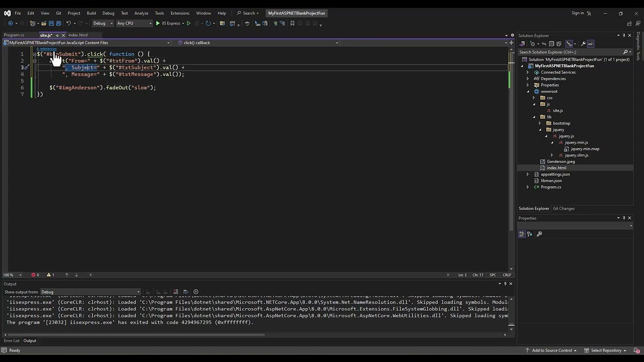
Task: Click the Alphabetical sort icon in Properties
Action: (529, 234)
